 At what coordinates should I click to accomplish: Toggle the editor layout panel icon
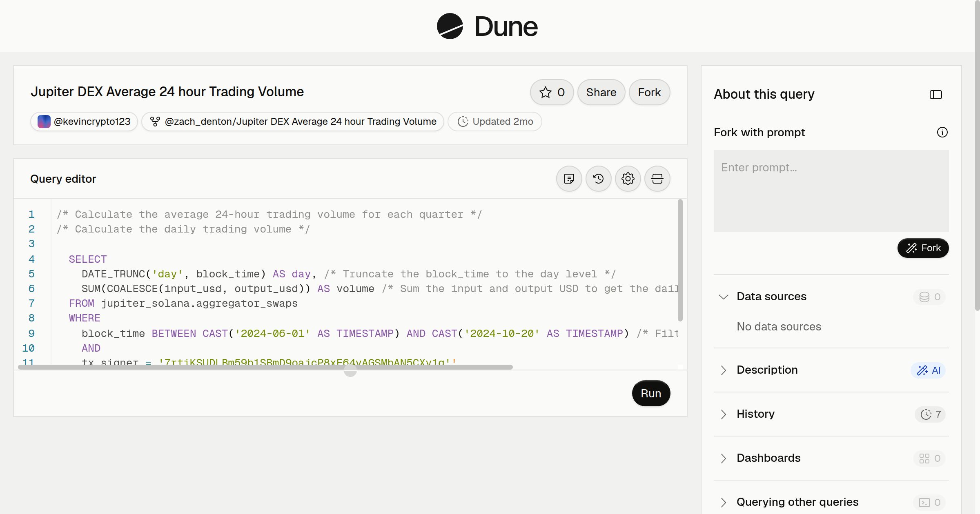(657, 179)
